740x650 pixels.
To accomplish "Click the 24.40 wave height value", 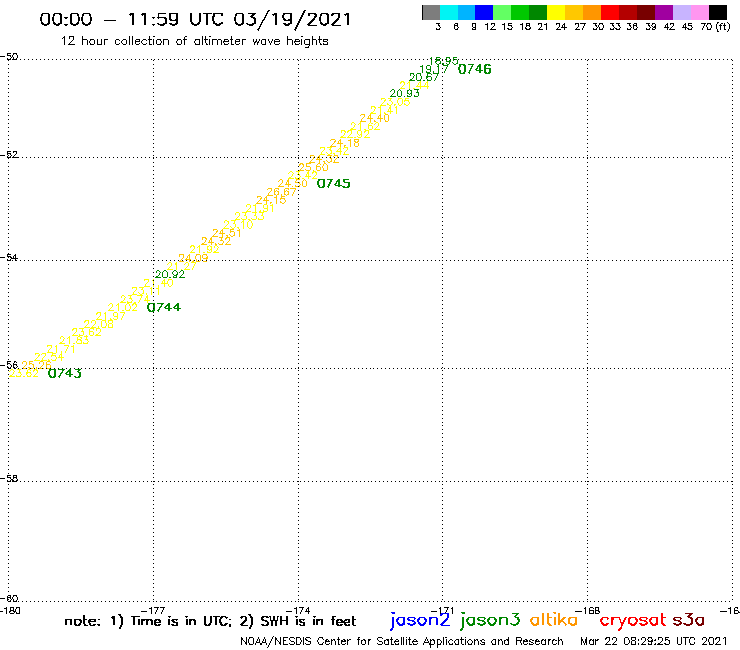I will point(375,118).
